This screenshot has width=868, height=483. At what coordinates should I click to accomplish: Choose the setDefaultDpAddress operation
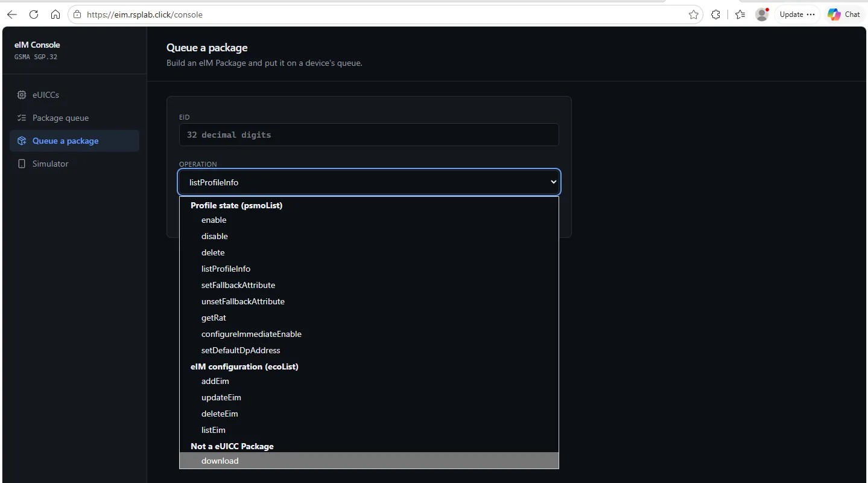[369, 350]
